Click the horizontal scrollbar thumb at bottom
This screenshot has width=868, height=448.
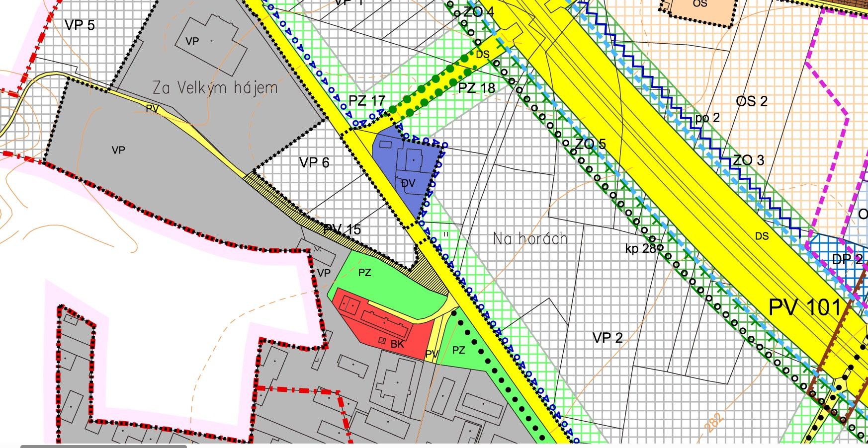103,446
